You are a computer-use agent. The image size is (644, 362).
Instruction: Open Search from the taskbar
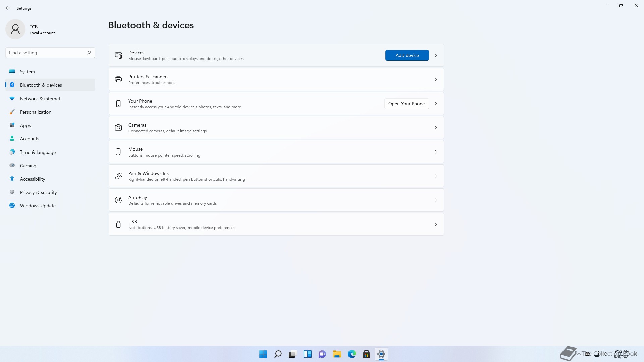278,354
